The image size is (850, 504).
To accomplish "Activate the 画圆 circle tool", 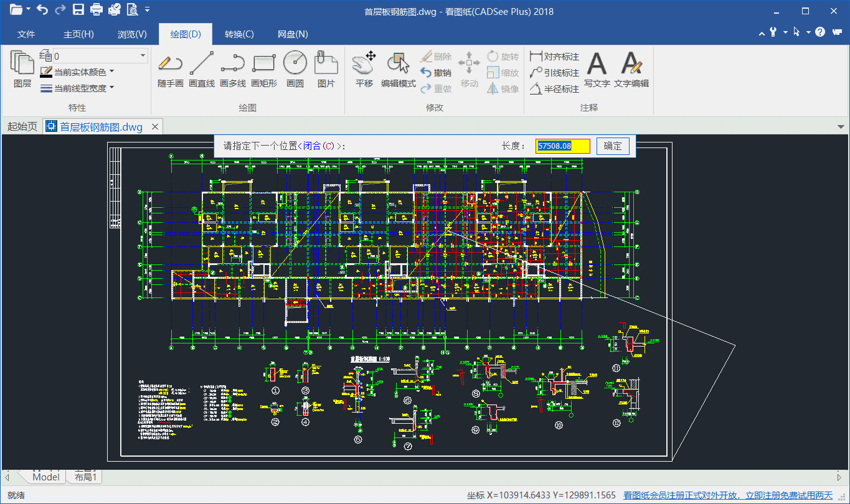I will [295, 69].
